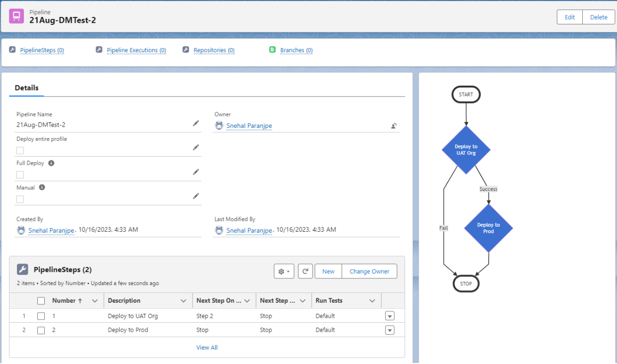Select the Details tab
This screenshot has height=364, width=617.
[x=26, y=88]
